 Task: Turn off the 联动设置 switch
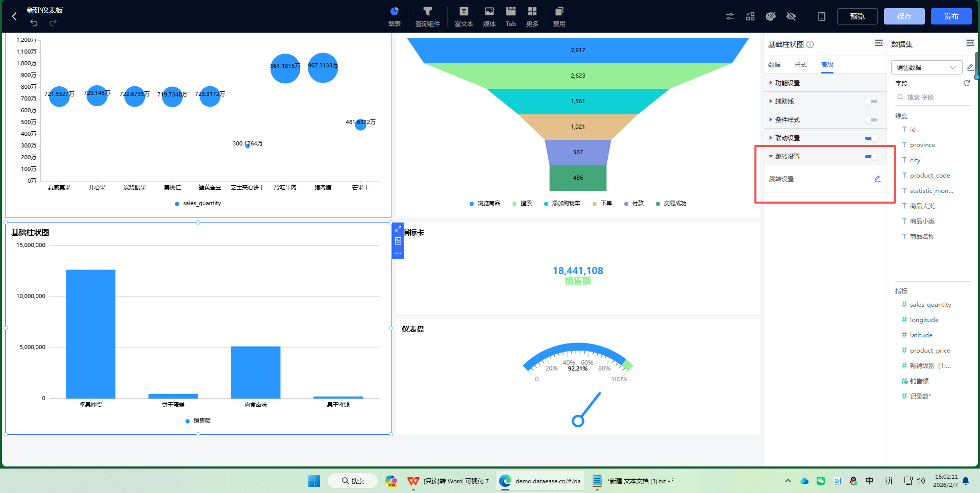[871, 138]
